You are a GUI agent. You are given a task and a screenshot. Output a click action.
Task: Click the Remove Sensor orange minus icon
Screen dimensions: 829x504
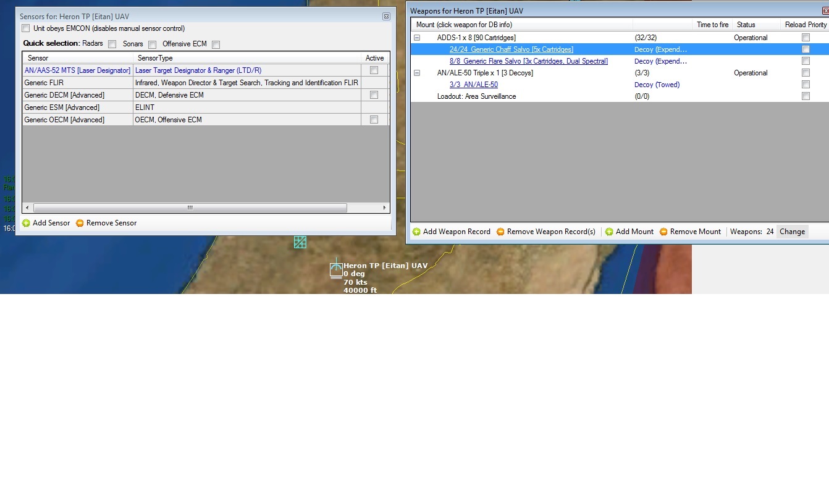pyautogui.click(x=80, y=223)
